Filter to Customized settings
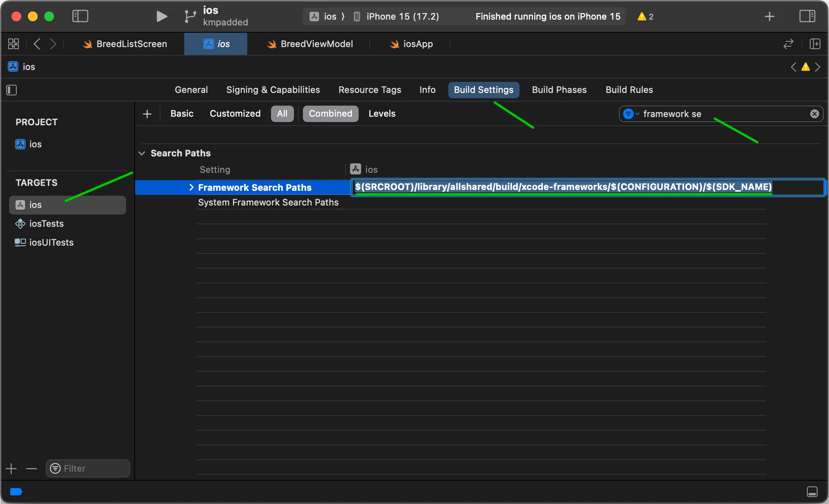Image resolution: width=829 pixels, height=504 pixels. tap(235, 113)
